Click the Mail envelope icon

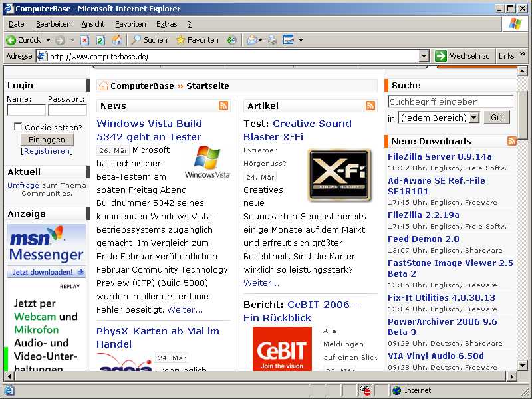251,40
